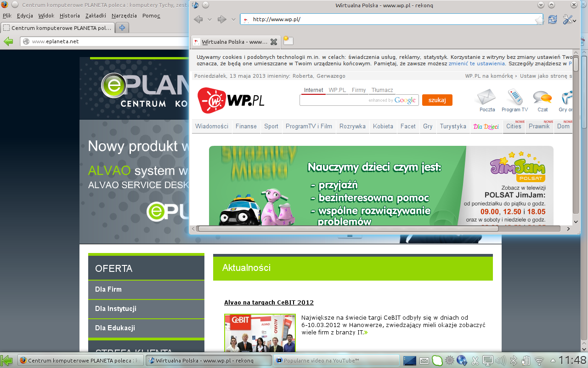Open the KDE application launcher
The image size is (588, 368).
7,360
